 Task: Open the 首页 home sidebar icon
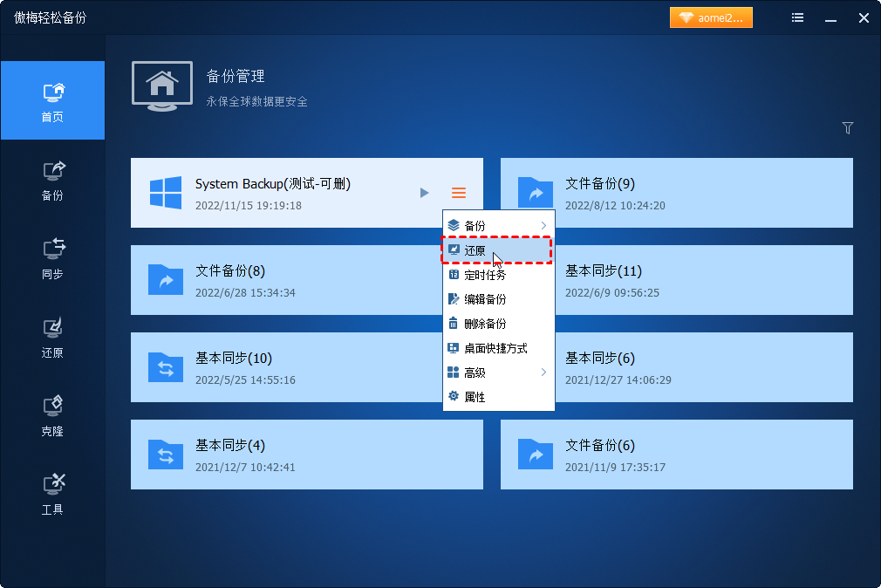click(52, 101)
